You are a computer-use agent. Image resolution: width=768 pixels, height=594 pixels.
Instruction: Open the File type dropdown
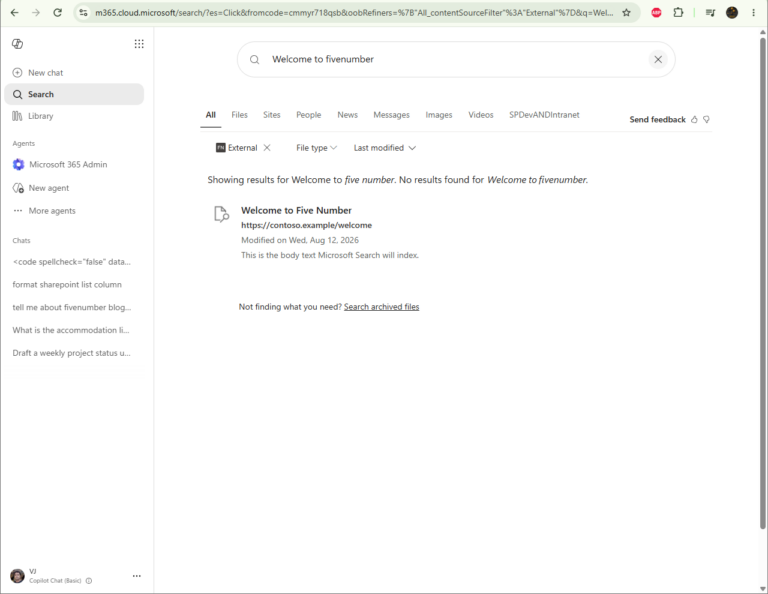point(316,148)
